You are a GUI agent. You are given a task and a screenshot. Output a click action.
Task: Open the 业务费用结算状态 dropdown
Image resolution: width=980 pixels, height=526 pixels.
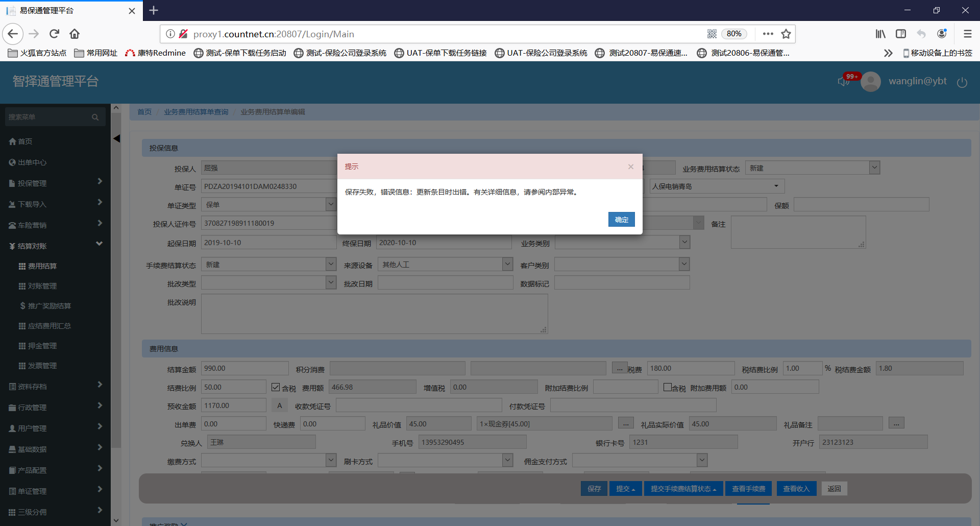click(874, 168)
